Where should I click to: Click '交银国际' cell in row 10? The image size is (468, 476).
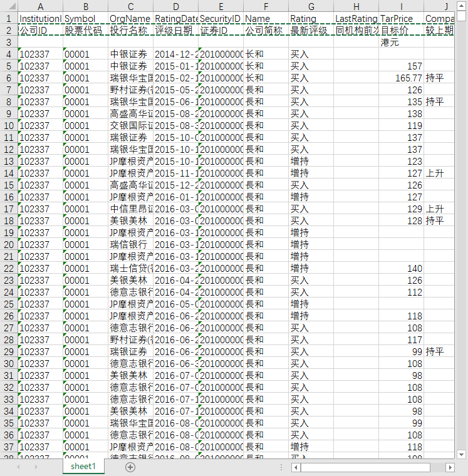pos(130,125)
